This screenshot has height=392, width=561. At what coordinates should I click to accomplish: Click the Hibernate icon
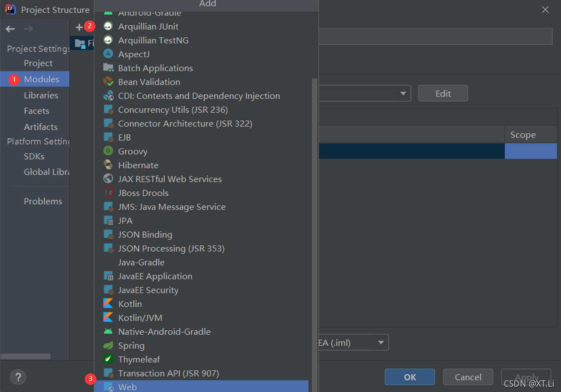coord(108,165)
